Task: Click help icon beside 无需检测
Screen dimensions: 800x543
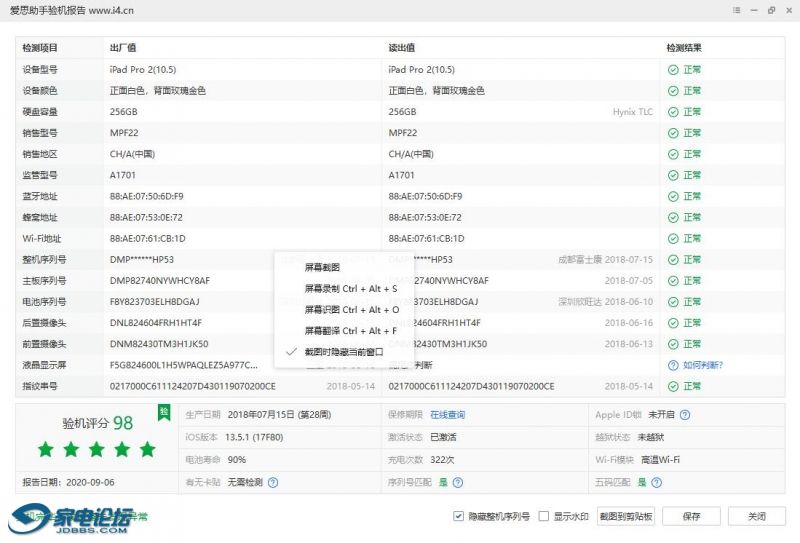Action: tap(273, 482)
